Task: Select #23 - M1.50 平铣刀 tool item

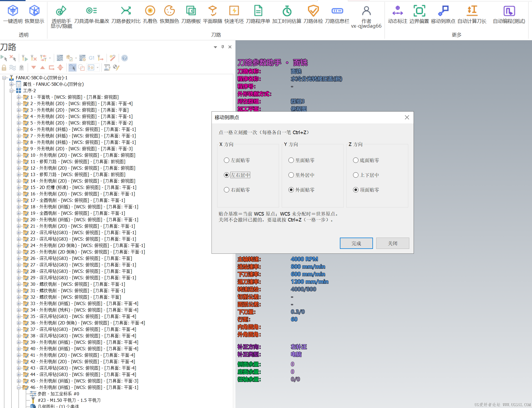Action: tap(69, 400)
